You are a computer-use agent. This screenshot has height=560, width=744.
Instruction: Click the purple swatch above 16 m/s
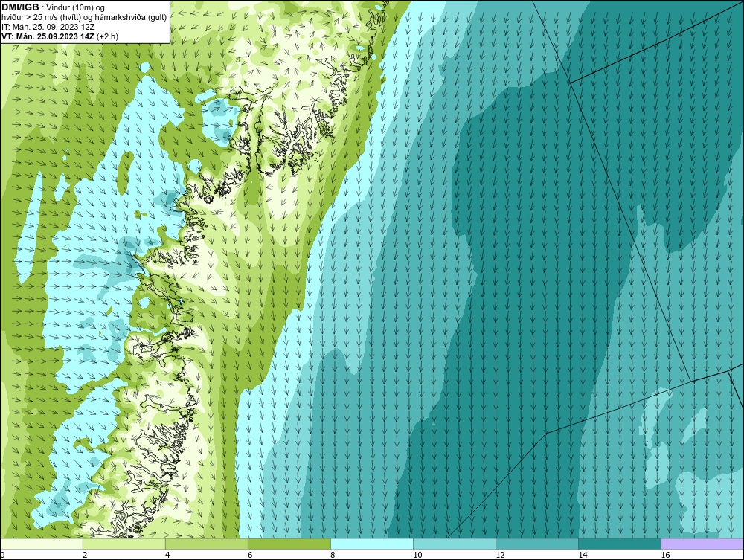coord(703,544)
